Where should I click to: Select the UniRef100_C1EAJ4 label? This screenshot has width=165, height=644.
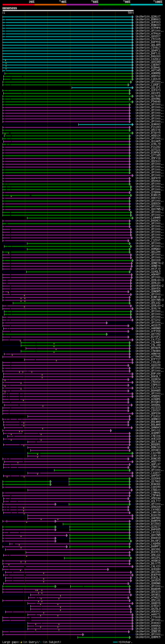148,79
